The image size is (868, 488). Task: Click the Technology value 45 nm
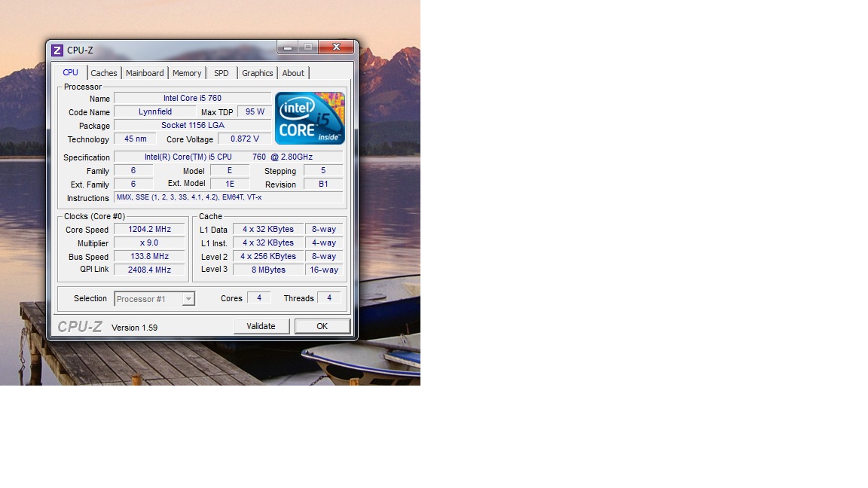click(x=135, y=139)
